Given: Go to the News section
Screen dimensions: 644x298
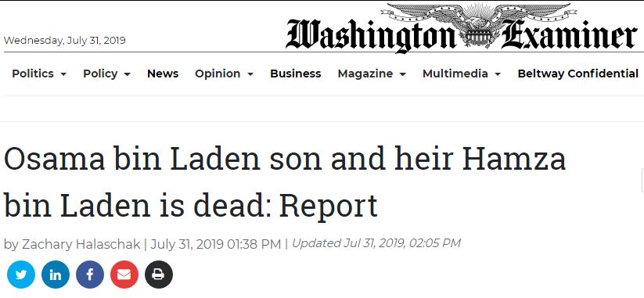Looking at the screenshot, I should coord(163,74).
